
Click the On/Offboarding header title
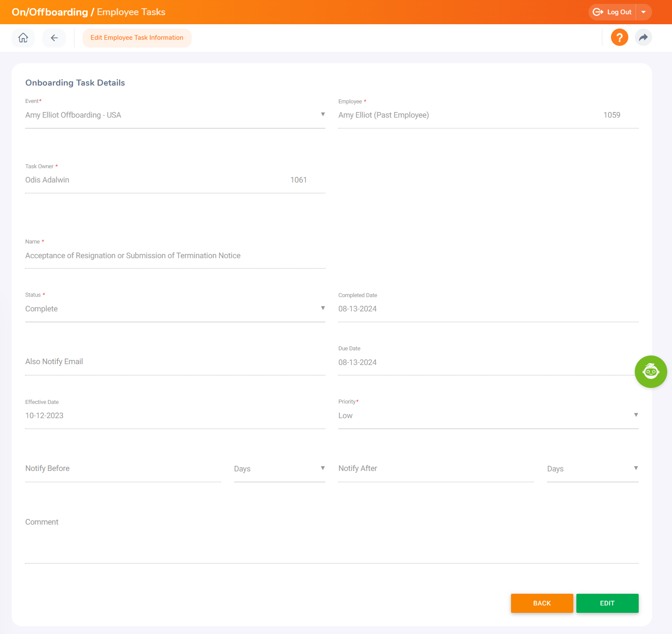coord(50,12)
